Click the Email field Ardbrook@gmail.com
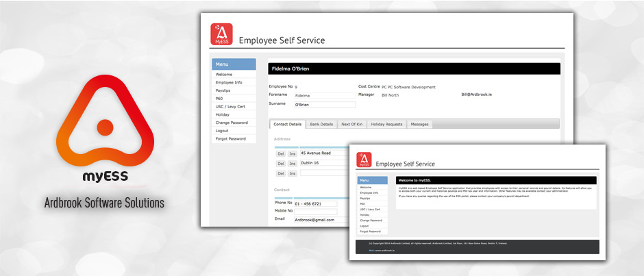Screen dimensions: 644x276 (x=321, y=220)
